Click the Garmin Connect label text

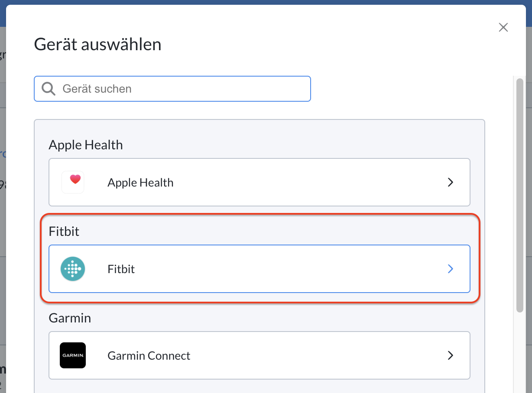click(149, 356)
